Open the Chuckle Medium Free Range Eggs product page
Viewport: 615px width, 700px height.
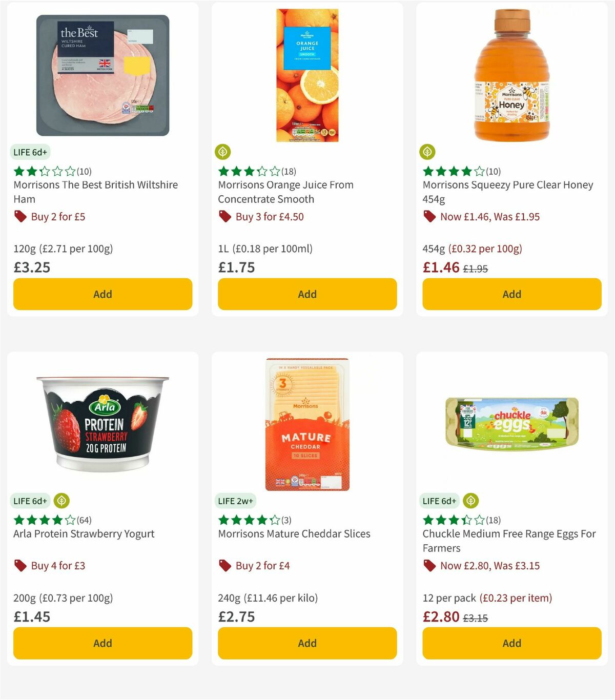(509, 541)
